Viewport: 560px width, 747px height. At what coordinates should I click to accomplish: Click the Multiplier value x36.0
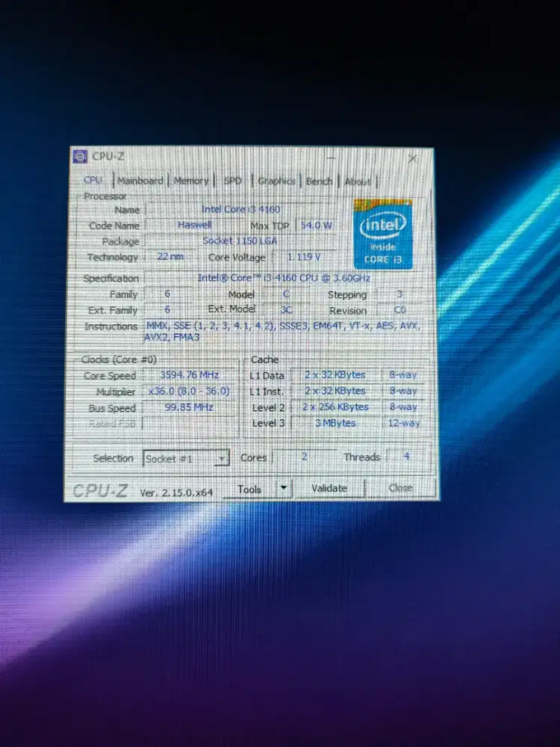click(x=189, y=391)
